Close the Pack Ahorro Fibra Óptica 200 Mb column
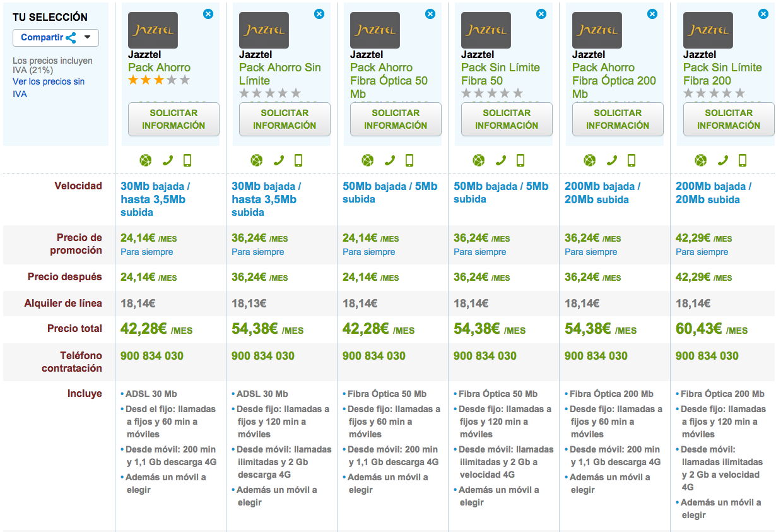Viewport: 776px width, 532px height. (652, 13)
